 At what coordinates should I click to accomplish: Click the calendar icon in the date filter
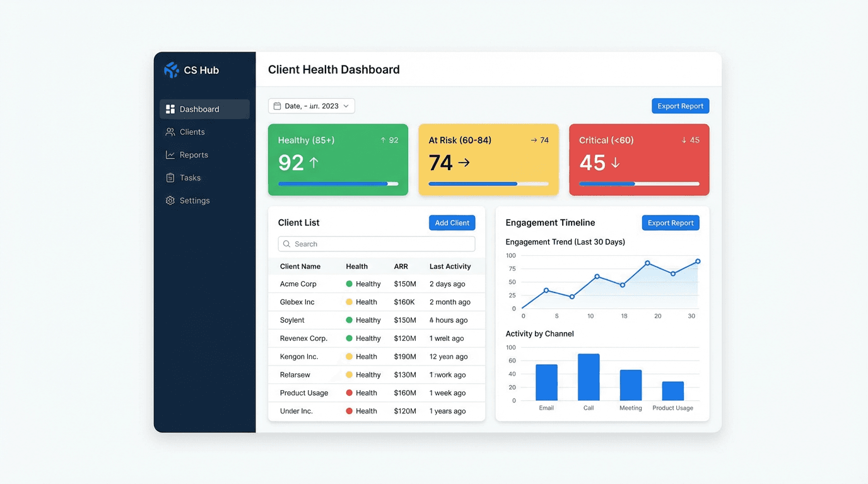(x=276, y=105)
